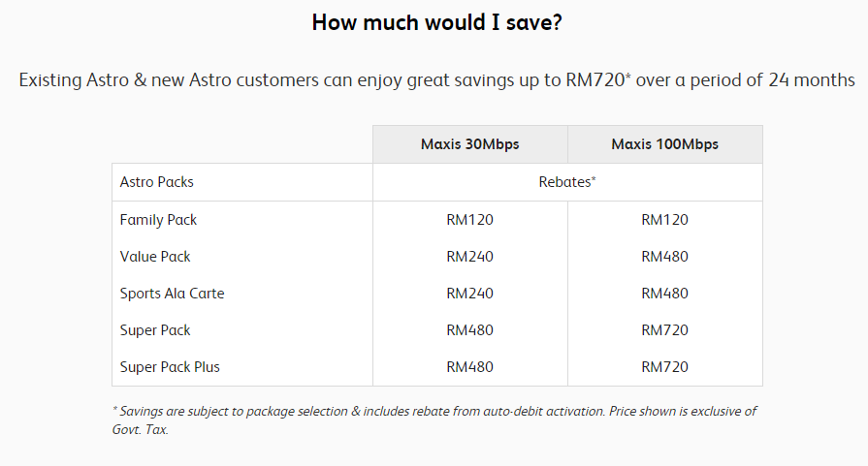The width and height of the screenshot is (868, 466).
Task: Click the Rebates* header cell
Action: 567,182
